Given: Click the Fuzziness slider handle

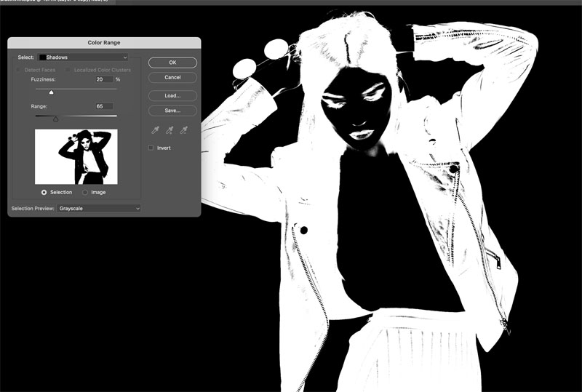Looking at the screenshot, I should click(51, 92).
